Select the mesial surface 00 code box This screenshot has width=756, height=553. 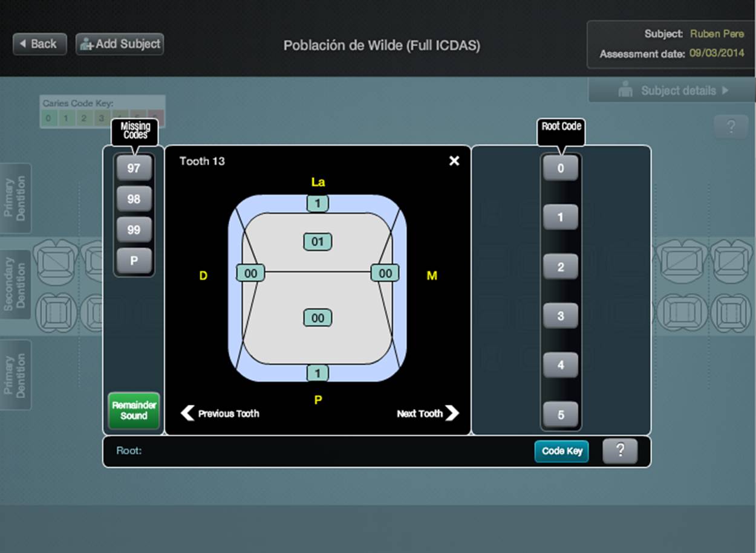point(385,274)
